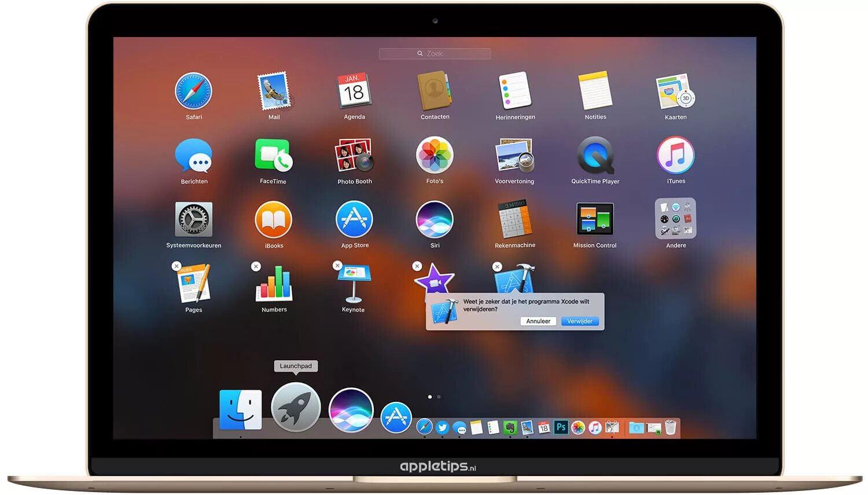Open Herinneringen in Launchpad
This screenshot has height=495, width=868.
pos(514,91)
